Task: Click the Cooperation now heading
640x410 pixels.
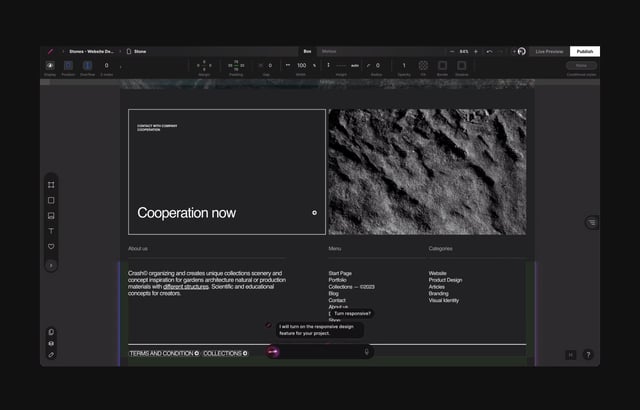Action: [x=187, y=213]
